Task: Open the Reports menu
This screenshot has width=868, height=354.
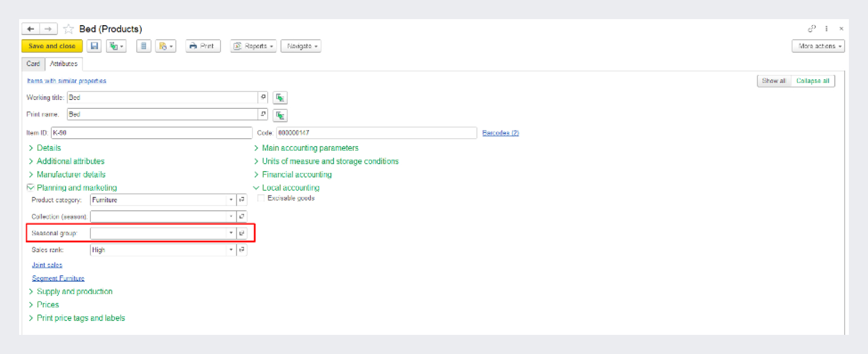Action: click(x=254, y=46)
